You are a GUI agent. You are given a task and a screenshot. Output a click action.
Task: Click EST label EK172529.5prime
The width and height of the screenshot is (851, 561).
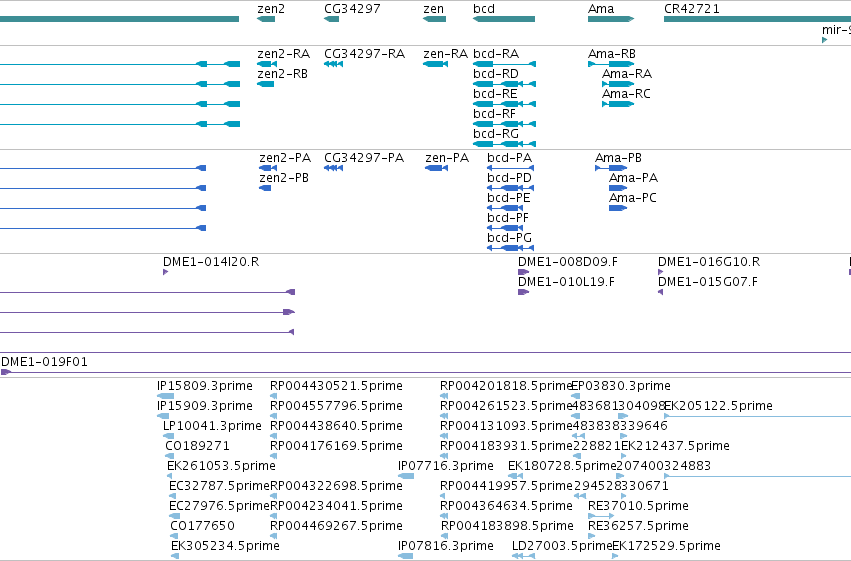pyautogui.click(x=666, y=546)
